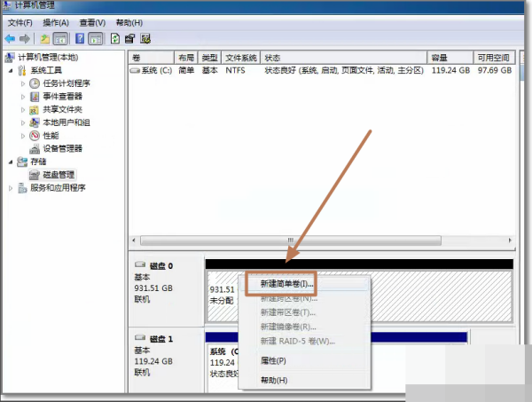Click the 119.24 GB capacity cell
Viewport: 532px width, 402px height.
coord(450,71)
